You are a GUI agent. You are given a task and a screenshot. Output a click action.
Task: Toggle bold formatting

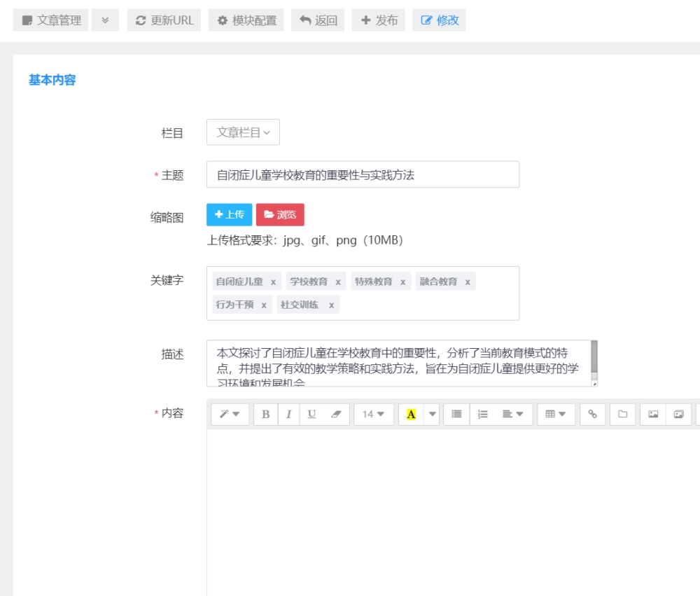[265, 414]
